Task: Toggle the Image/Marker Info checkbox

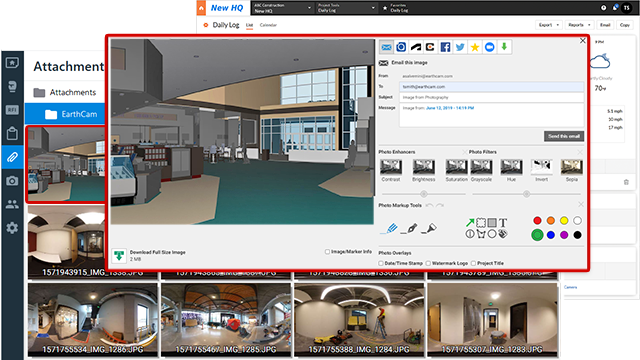Action: [327, 252]
